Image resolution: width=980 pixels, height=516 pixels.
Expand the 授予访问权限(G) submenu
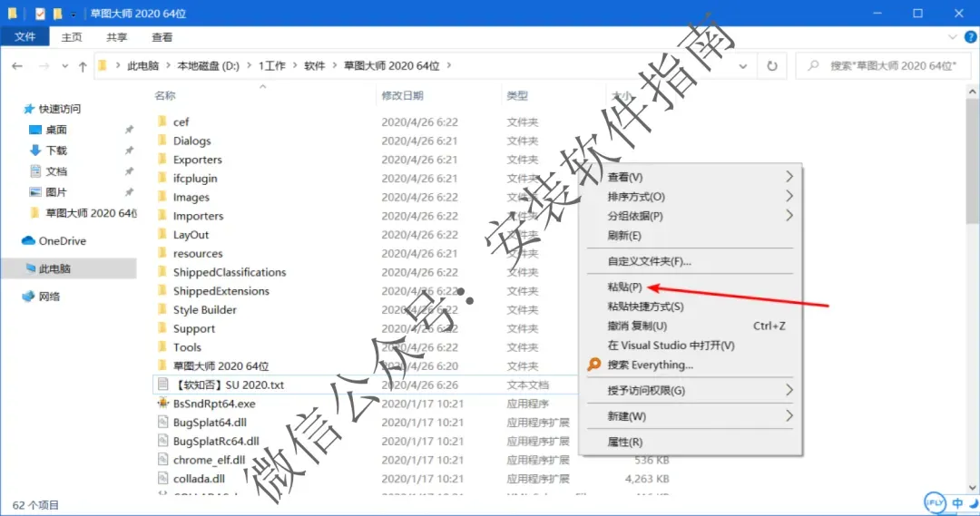point(789,390)
